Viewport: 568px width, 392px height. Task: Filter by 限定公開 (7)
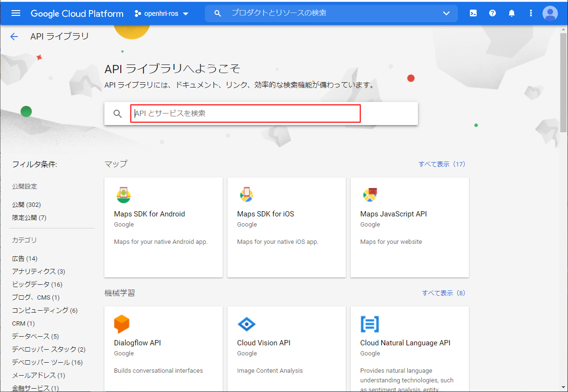(x=29, y=218)
